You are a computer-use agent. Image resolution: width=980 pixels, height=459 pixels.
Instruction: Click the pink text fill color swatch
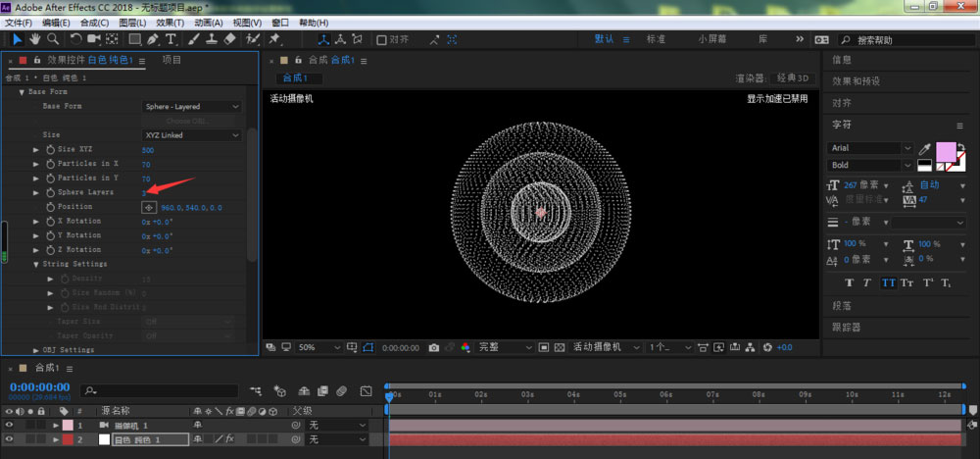[x=945, y=152]
